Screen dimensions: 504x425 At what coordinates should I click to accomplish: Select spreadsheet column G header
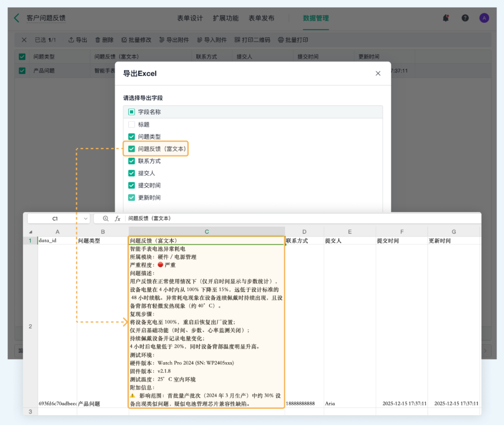(x=454, y=231)
